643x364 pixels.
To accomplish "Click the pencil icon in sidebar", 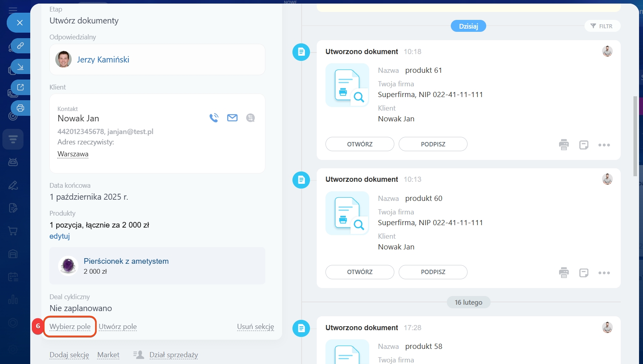I will click(x=13, y=185).
